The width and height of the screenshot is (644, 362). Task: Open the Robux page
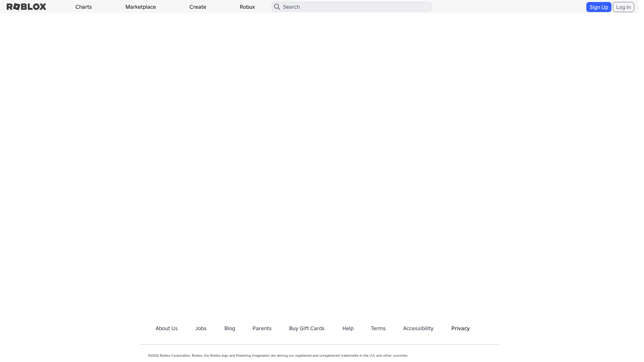pyautogui.click(x=247, y=7)
